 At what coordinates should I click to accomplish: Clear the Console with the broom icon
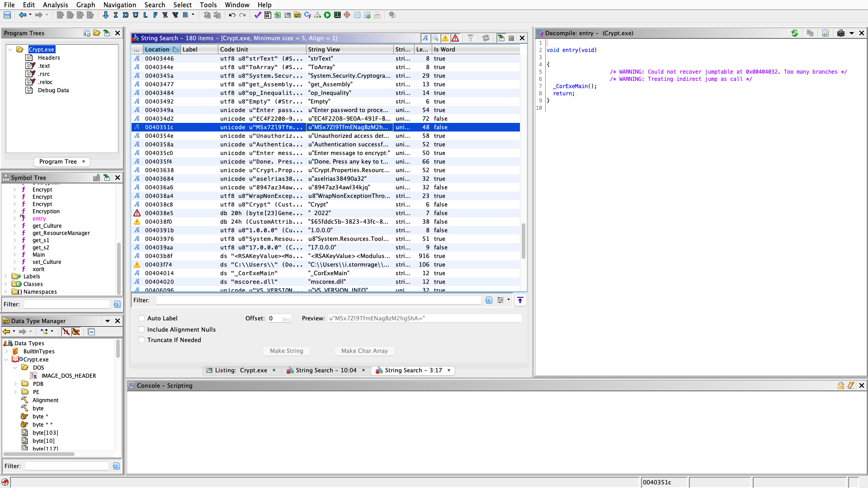click(x=851, y=385)
